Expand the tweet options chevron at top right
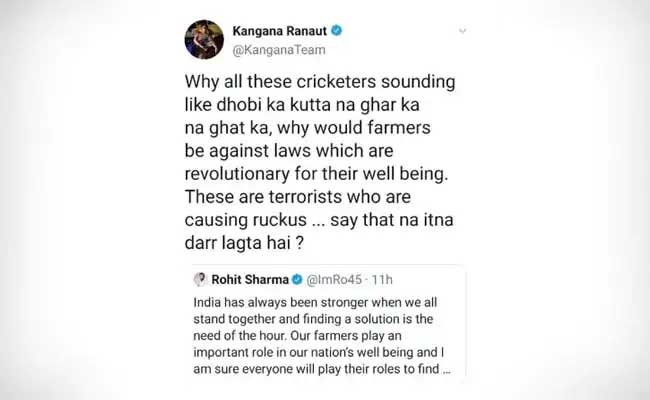Image resolution: width=650 pixels, height=400 pixels. [463, 31]
